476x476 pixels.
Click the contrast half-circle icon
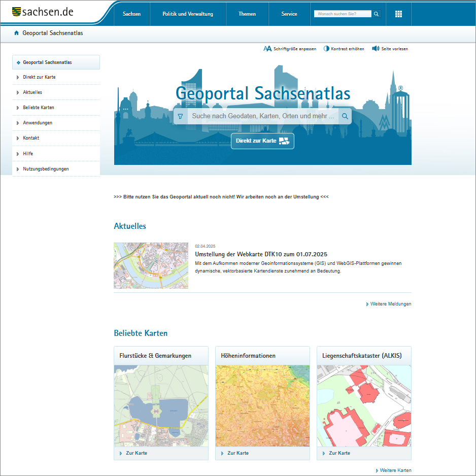tap(326, 49)
